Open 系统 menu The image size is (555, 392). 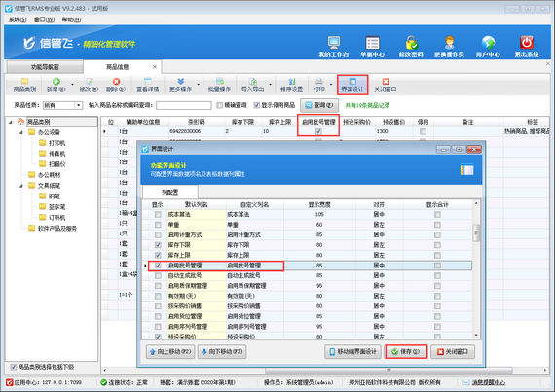click(18, 19)
